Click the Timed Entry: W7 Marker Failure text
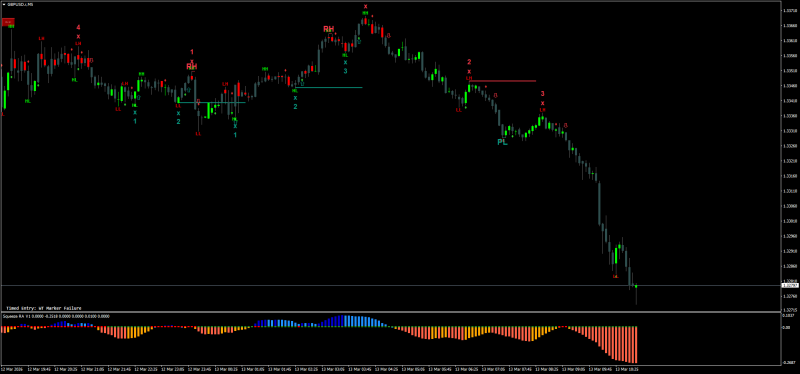The width and height of the screenshot is (800, 374). click(x=43, y=308)
